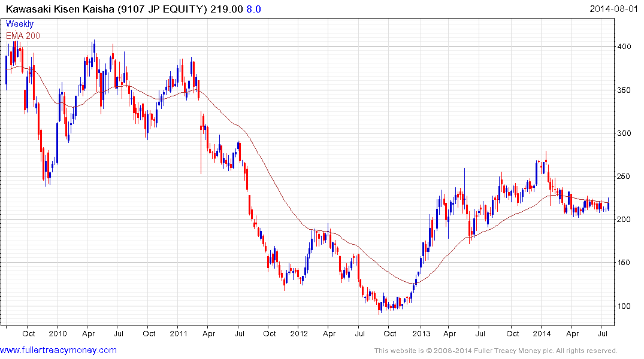Click the 2012 year label on time axis
Viewport: 644px width, 359px height.
(298, 333)
